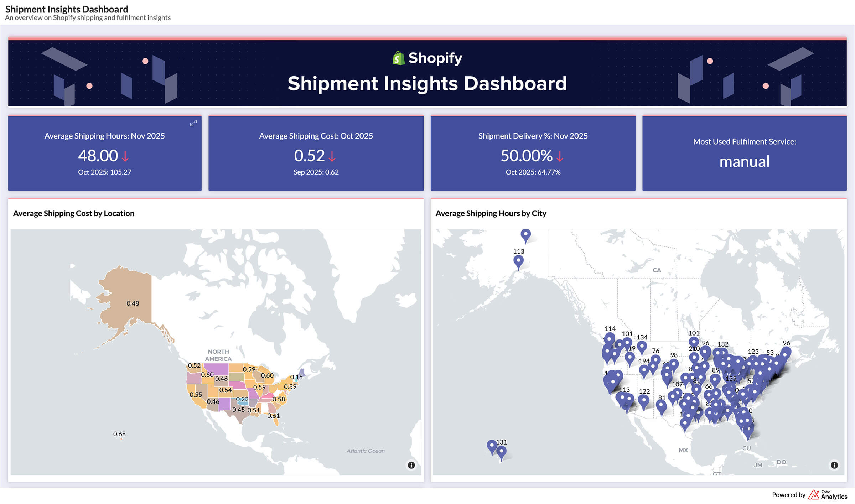
Task: Click the expand icon on Average Shipping Hours card
Action: point(193,124)
